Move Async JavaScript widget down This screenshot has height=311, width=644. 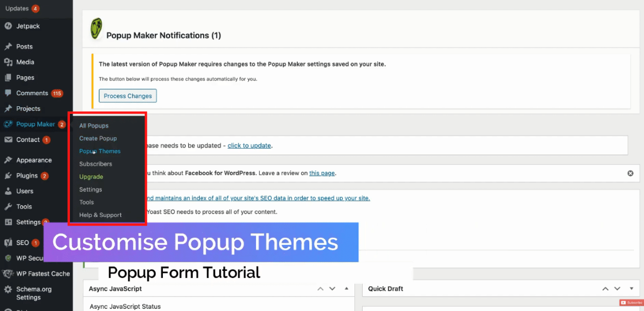click(332, 288)
